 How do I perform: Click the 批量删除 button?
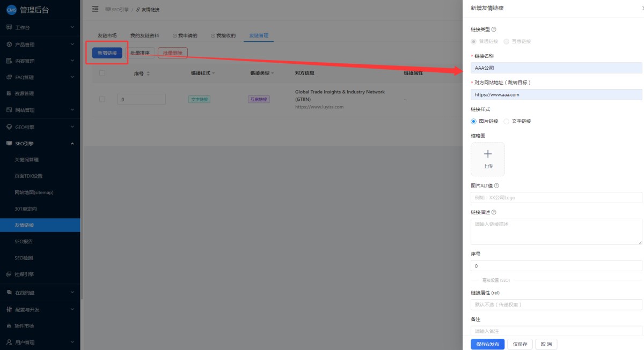173,53
